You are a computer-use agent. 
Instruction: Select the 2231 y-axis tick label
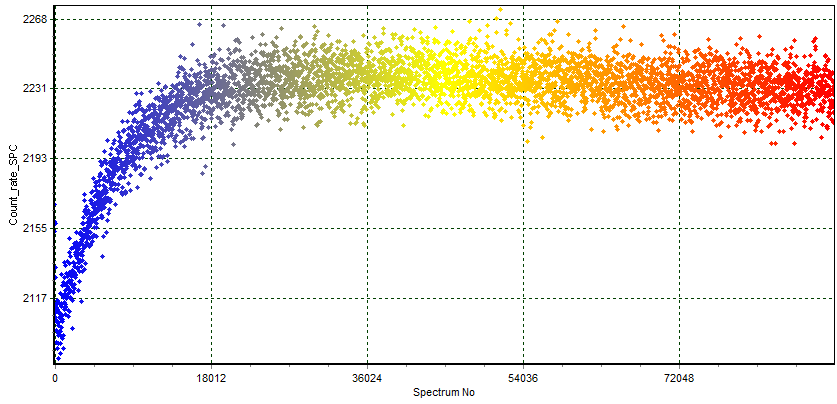(35, 89)
